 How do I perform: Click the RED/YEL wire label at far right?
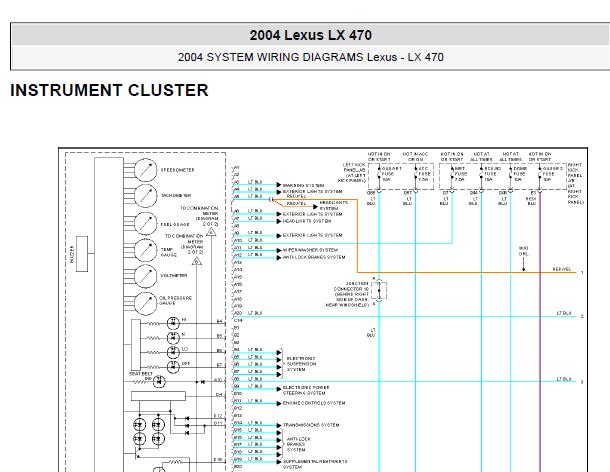click(562, 269)
